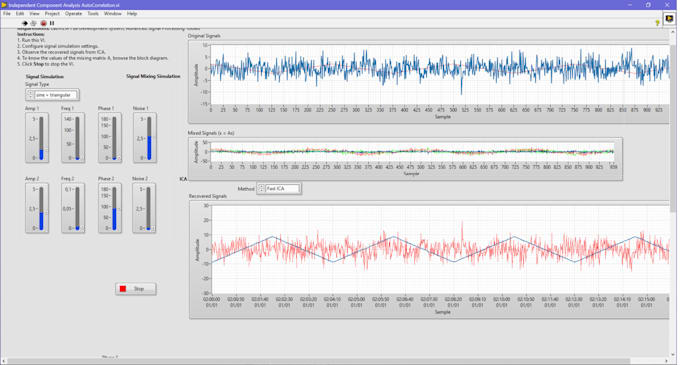Click inside the Mixed Signals graph
This screenshot has width=680, height=365.
click(412, 152)
